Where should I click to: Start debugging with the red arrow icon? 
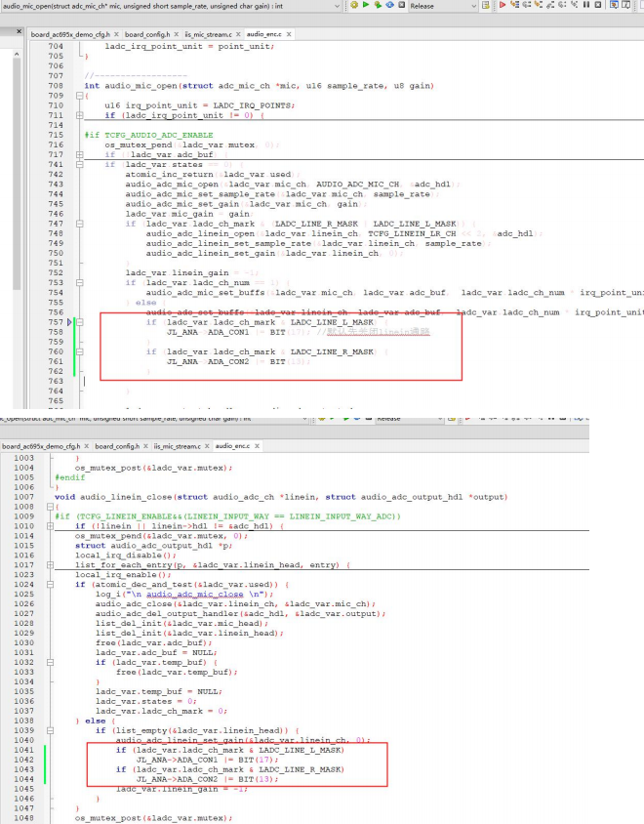click(503, 5)
